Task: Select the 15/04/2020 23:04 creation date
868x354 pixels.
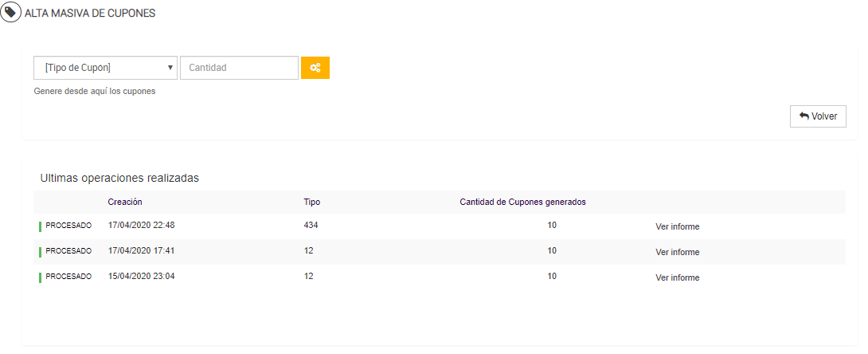Action: point(141,277)
